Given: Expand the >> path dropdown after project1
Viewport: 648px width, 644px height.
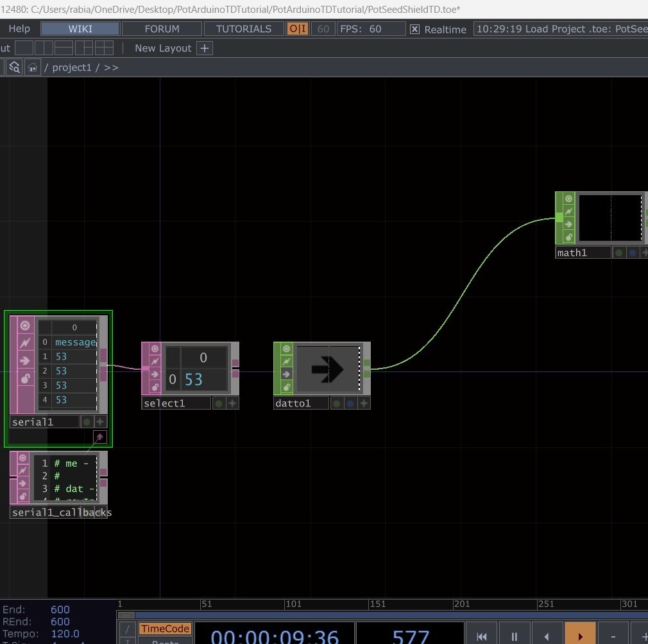Looking at the screenshot, I should click(x=111, y=67).
